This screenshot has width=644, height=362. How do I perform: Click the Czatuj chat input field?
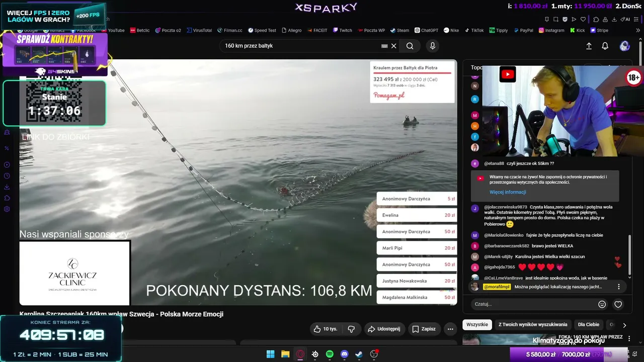click(x=533, y=304)
